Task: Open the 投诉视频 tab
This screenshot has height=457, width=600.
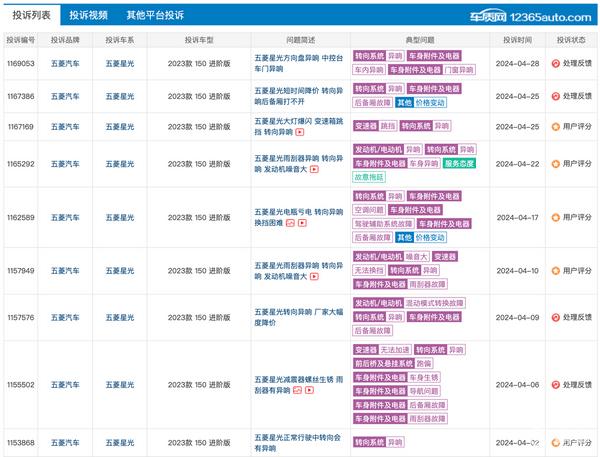Action: 88,15
